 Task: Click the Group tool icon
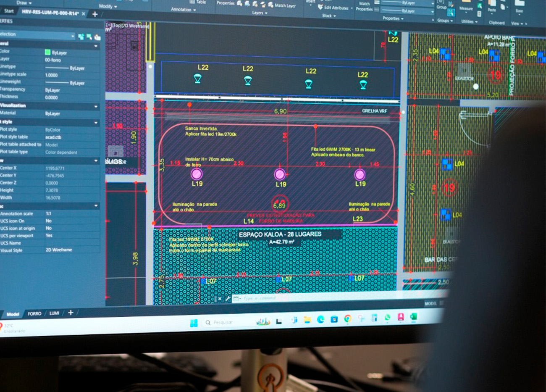(x=441, y=6)
